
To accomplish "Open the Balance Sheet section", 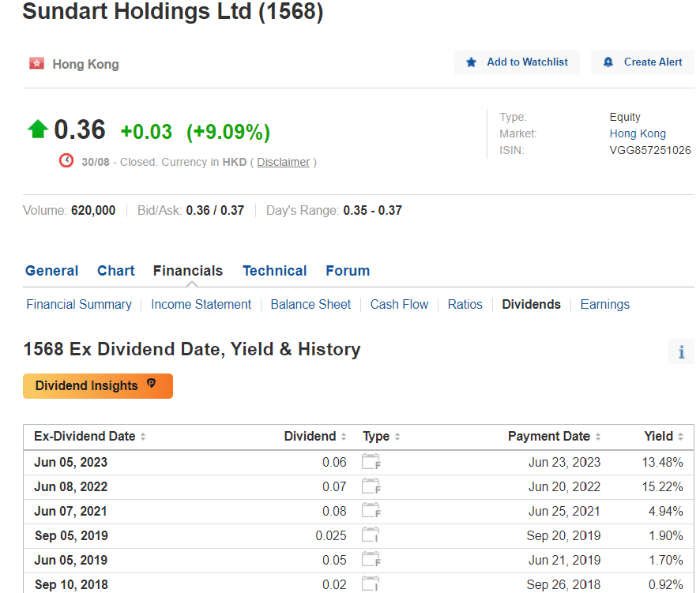I will coord(310,304).
